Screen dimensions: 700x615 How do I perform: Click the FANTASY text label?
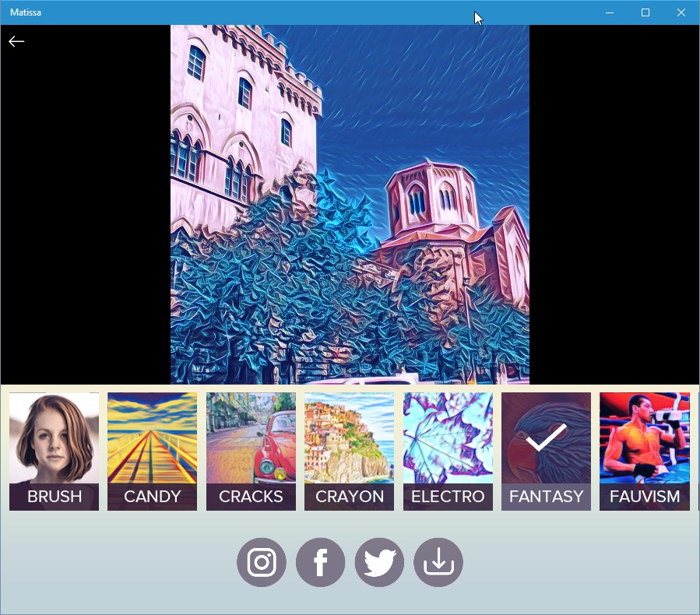point(546,497)
